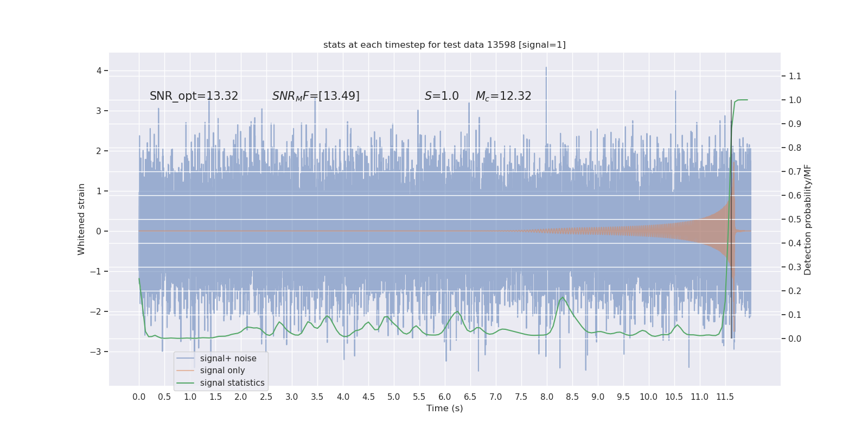
Task: Click the 1.0 tick label on the time axis
Action: point(190,397)
